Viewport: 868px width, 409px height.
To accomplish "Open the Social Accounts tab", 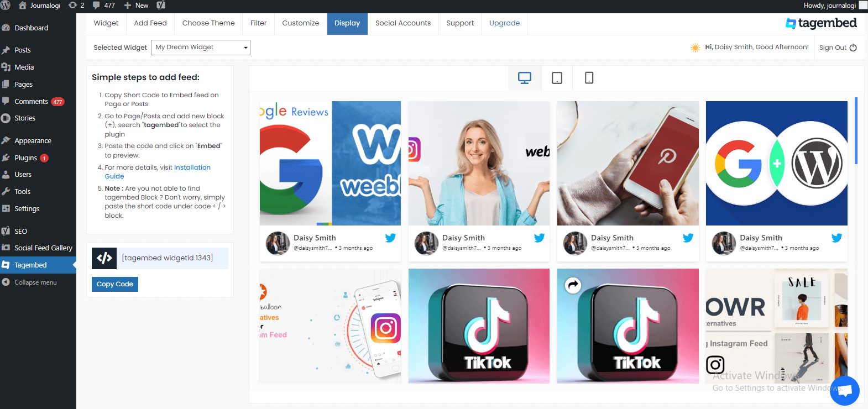I will [x=403, y=23].
